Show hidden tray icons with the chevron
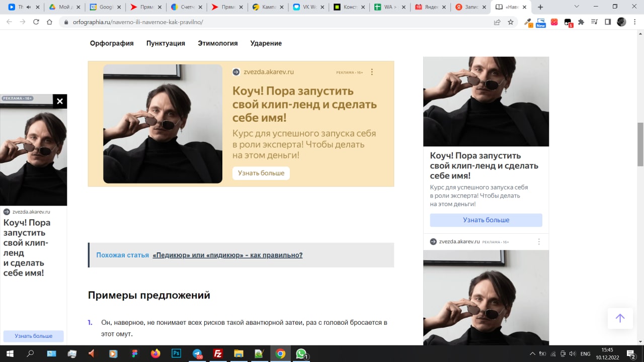644x362 pixels. coord(532,353)
